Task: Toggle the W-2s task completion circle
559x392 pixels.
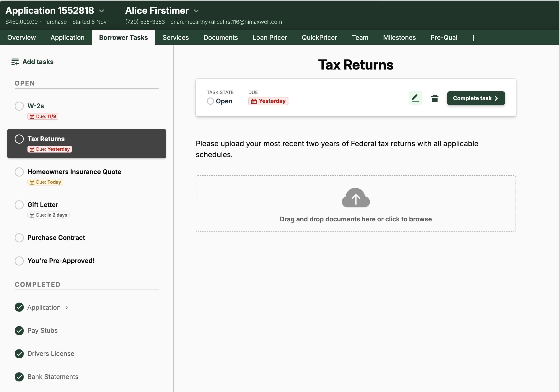Action: pyautogui.click(x=19, y=106)
